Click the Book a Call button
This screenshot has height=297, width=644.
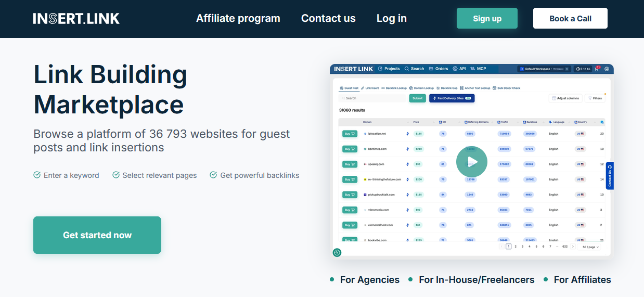(x=570, y=18)
